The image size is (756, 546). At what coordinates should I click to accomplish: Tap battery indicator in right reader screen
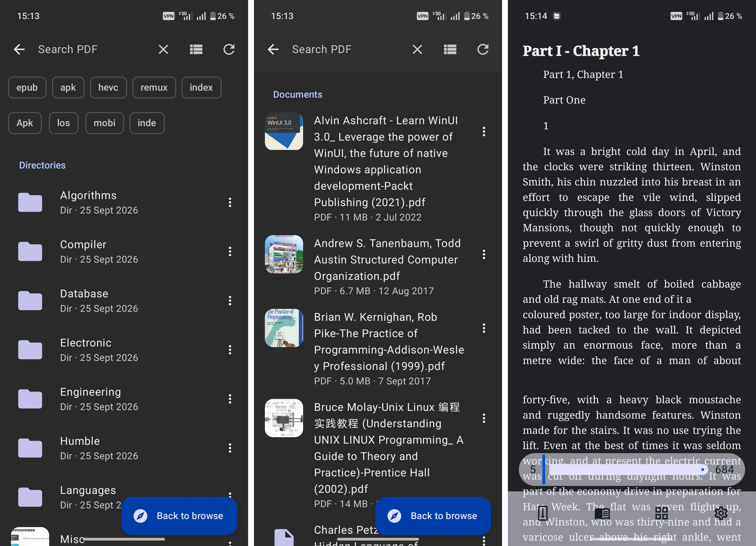coord(720,16)
